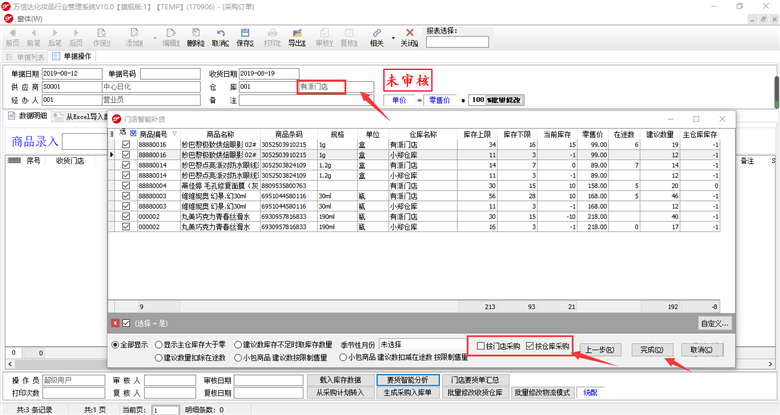Image resolution: width=780 pixels, height=415 pixels.
Task: Click the 要货智能分析 button
Action: [x=408, y=380]
